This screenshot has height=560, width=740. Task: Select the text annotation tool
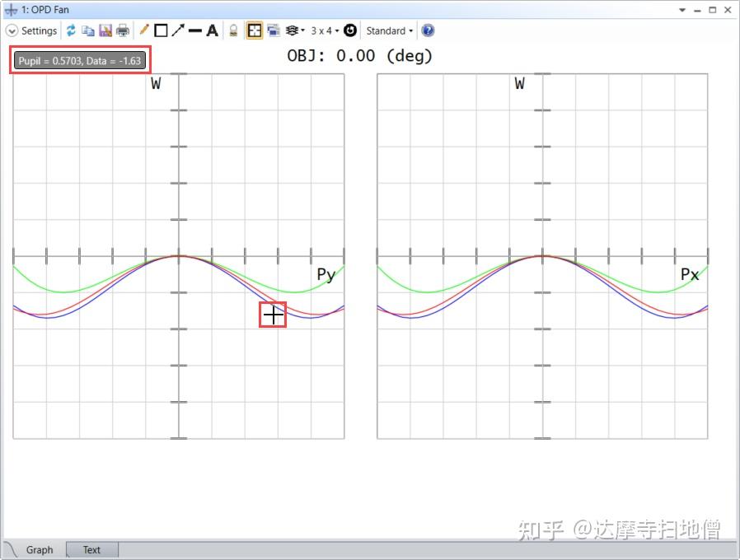212,30
